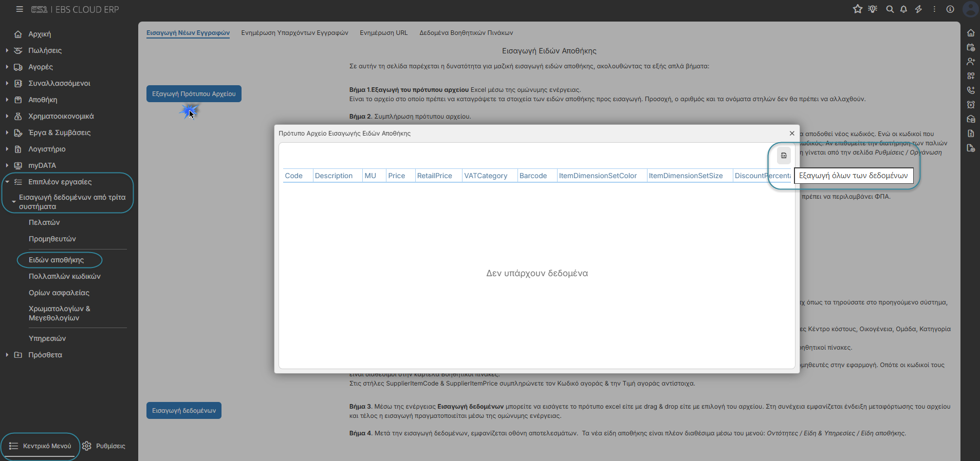Expand the Αγορές menu arrow
Viewport: 980px width, 461px height.
[x=7, y=67]
